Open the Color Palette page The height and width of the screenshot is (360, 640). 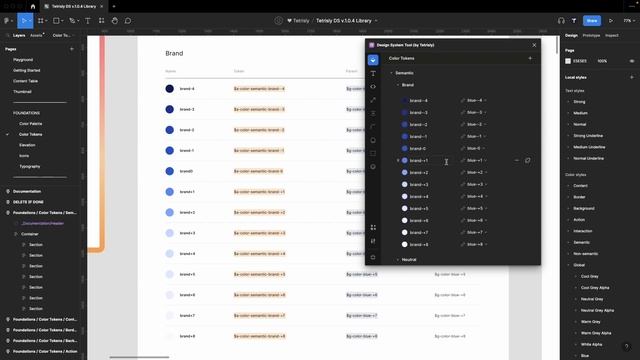pos(31,124)
